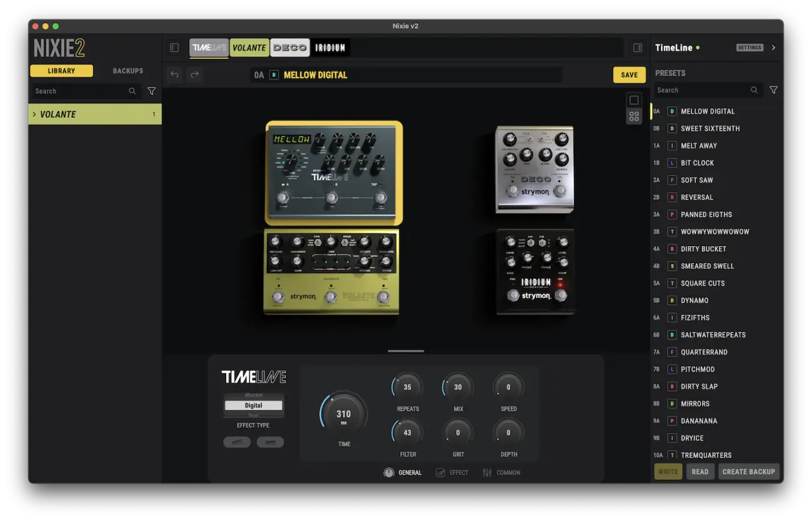Toggle the left sidebar panel icon
Screen dimensions: 812x521
coord(174,47)
